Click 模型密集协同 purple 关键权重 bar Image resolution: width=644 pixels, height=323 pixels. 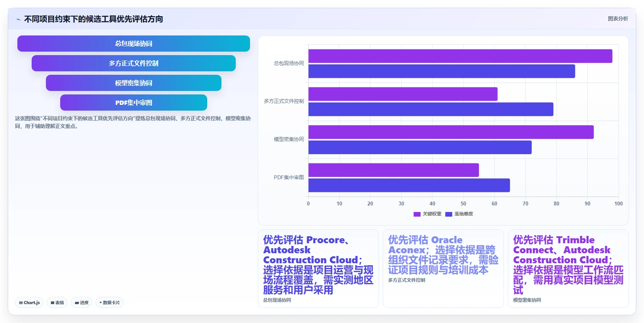(x=451, y=132)
